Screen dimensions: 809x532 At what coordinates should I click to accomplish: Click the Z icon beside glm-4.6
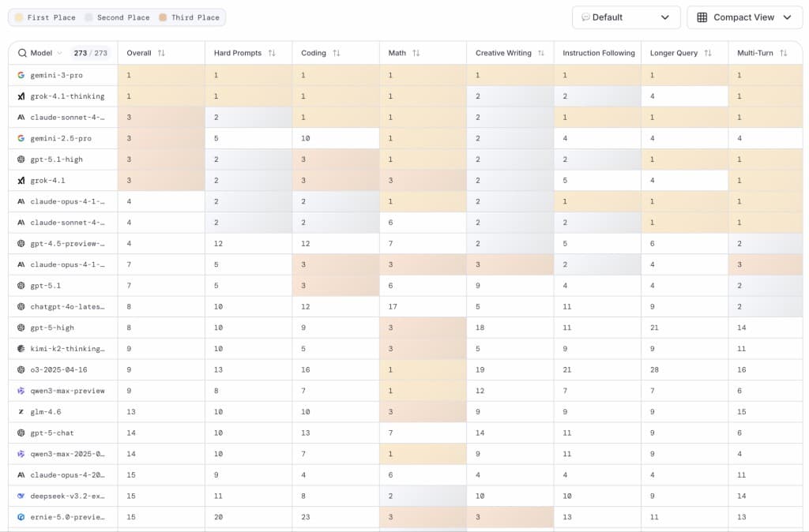[20, 411]
